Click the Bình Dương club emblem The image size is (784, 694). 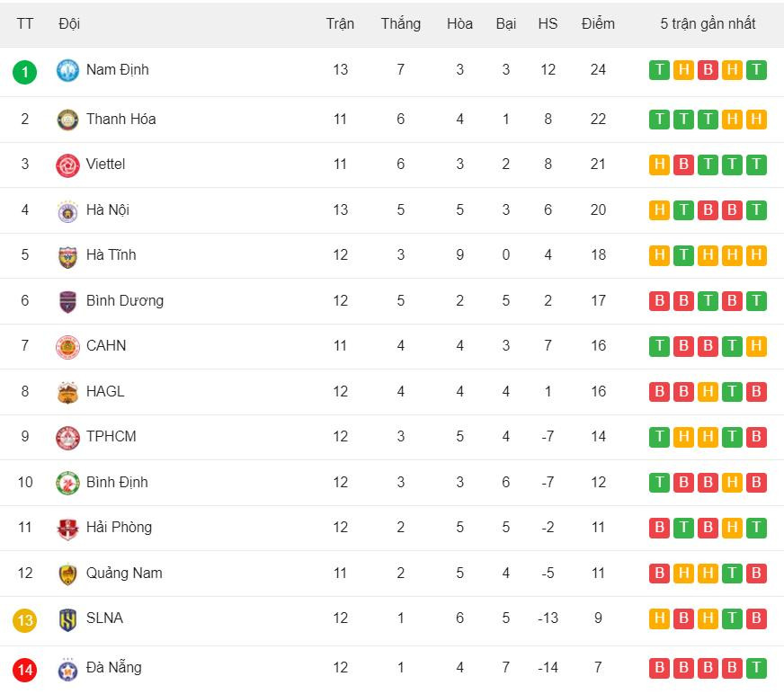67,301
